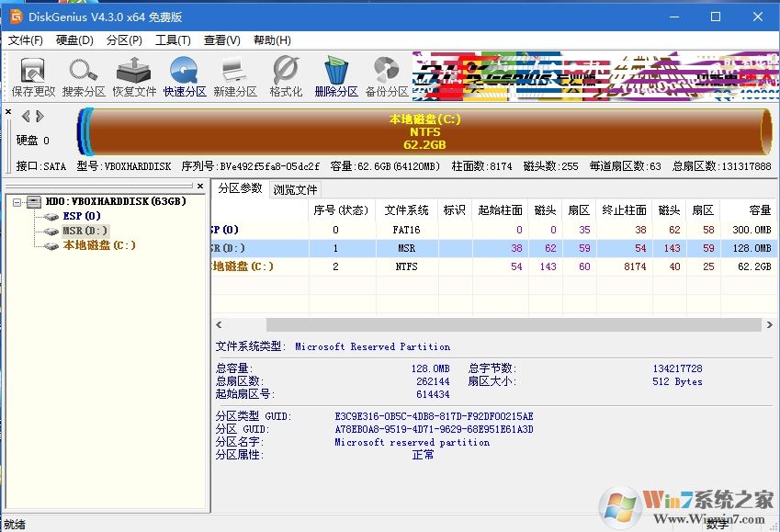This screenshot has height=532, width=780.
Task: Click the 删除分区 (Delete Partition) icon
Action: tap(333, 74)
